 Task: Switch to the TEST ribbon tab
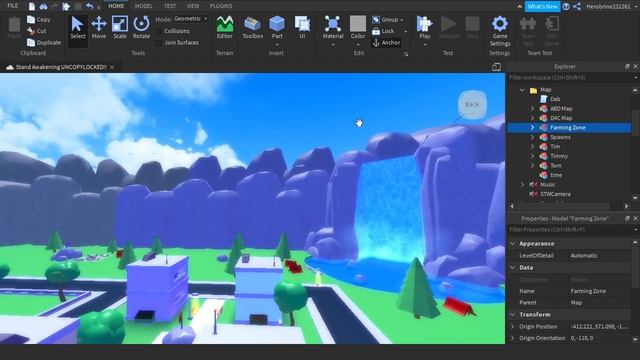(x=170, y=6)
